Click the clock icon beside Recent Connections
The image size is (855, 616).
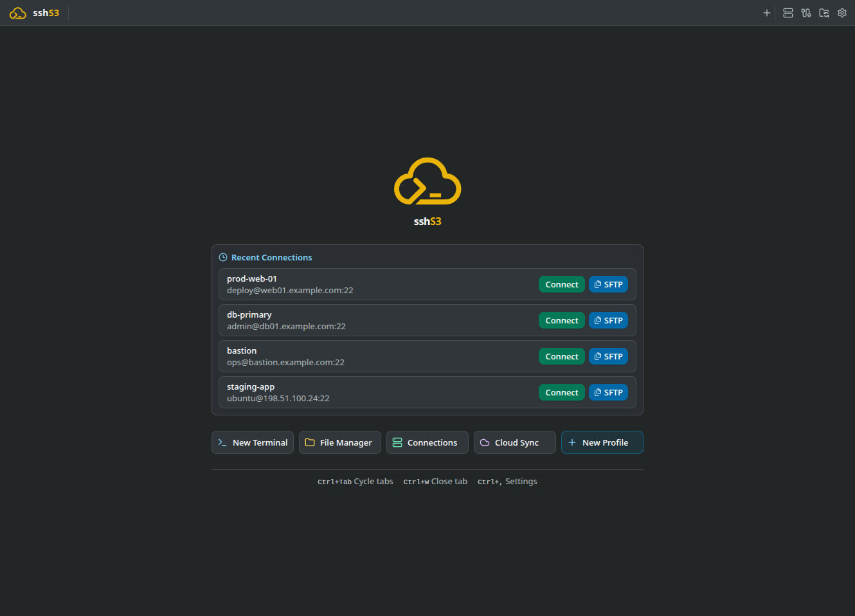pyautogui.click(x=223, y=257)
